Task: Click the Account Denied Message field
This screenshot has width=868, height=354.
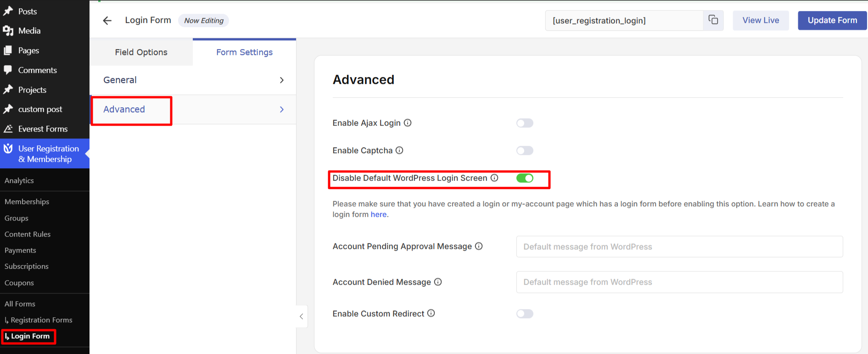Action: (679, 282)
